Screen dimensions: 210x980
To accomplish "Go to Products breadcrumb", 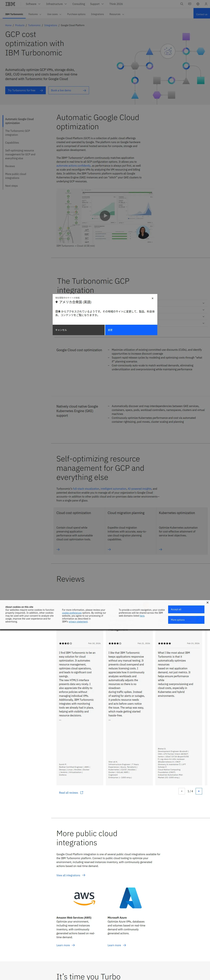I will tap(20, 25).
